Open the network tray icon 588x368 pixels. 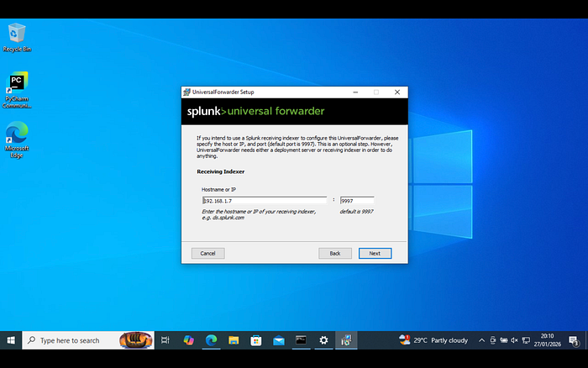tap(526, 340)
